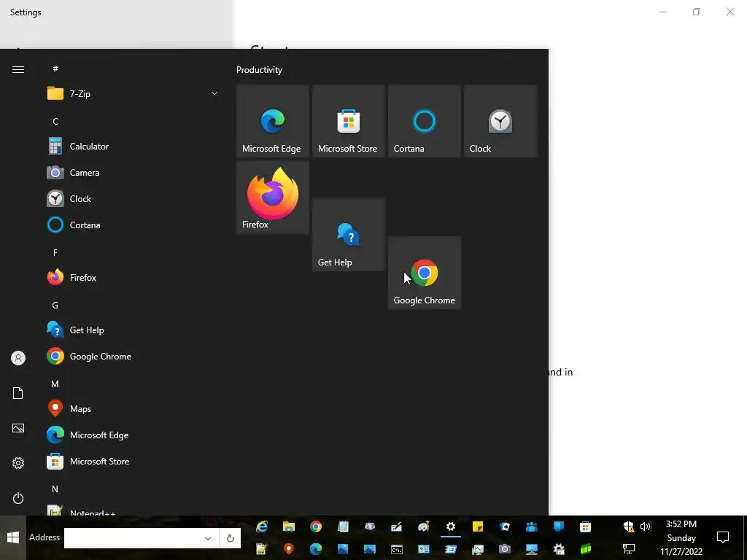Image resolution: width=747 pixels, height=560 pixels.
Task: Open the Address toolbar dropdown arrow
Action: (208, 538)
